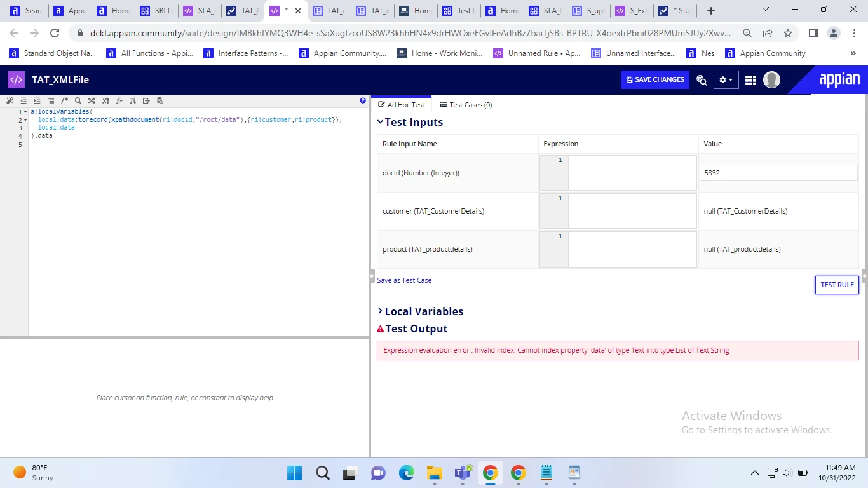Open the Standard Object Na... bookmark
Screen dimensions: 868x488
[53, 53]
